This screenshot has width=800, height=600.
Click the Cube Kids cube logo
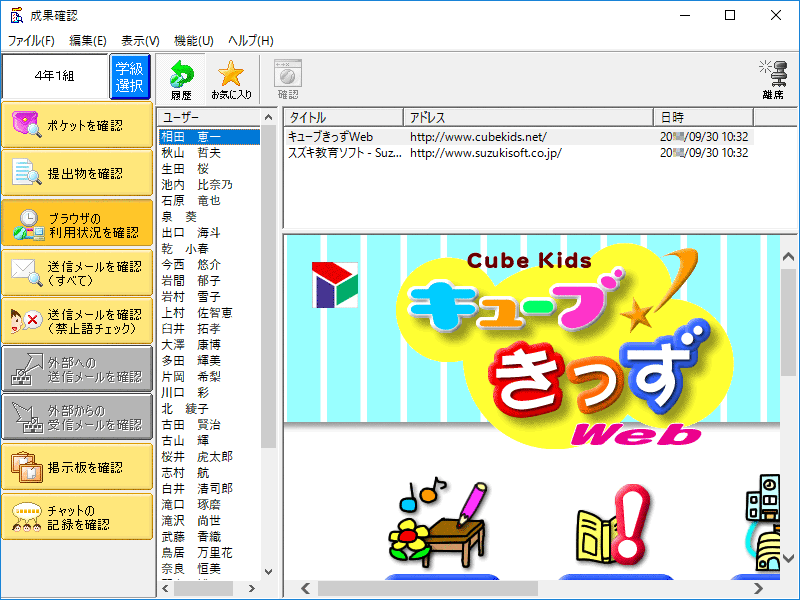(335, 285)
